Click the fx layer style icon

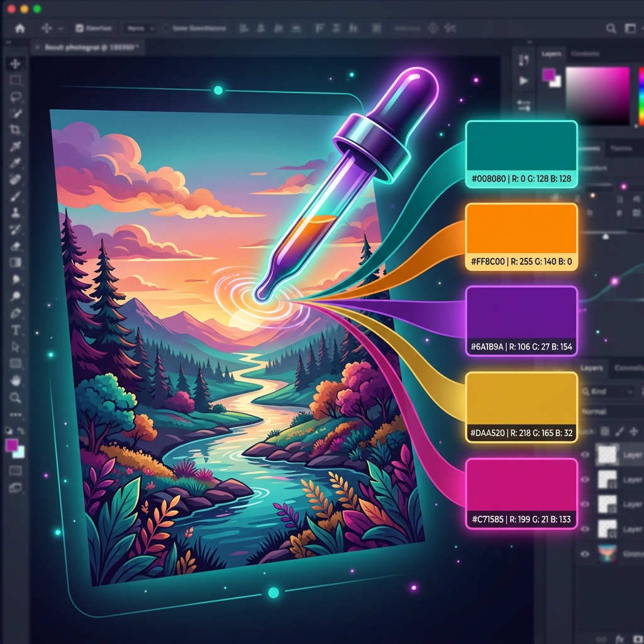619,639
